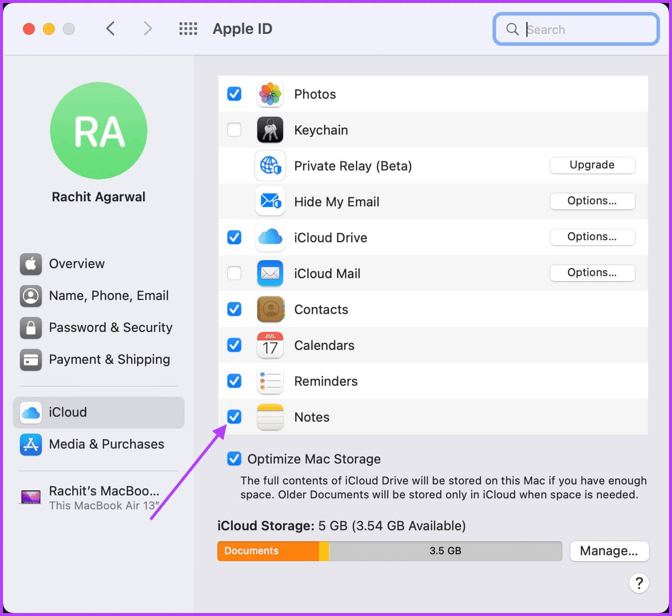Toggle the Calendars checkbox

tap(234, 345)
